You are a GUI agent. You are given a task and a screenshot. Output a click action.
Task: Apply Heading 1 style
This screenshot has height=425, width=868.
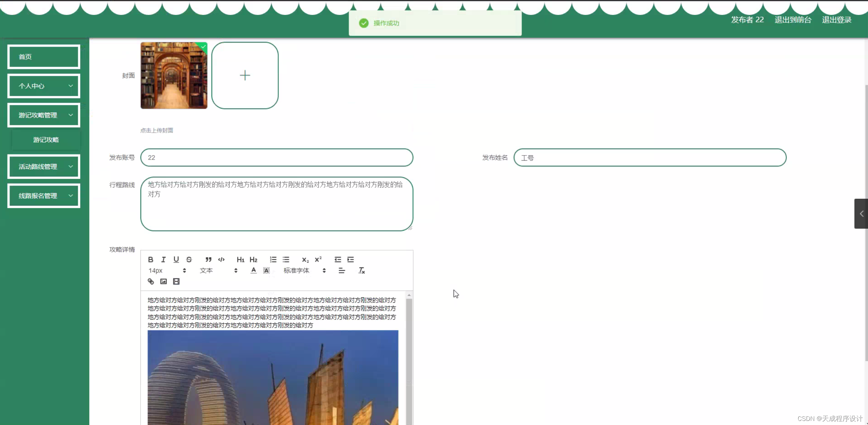240,260
